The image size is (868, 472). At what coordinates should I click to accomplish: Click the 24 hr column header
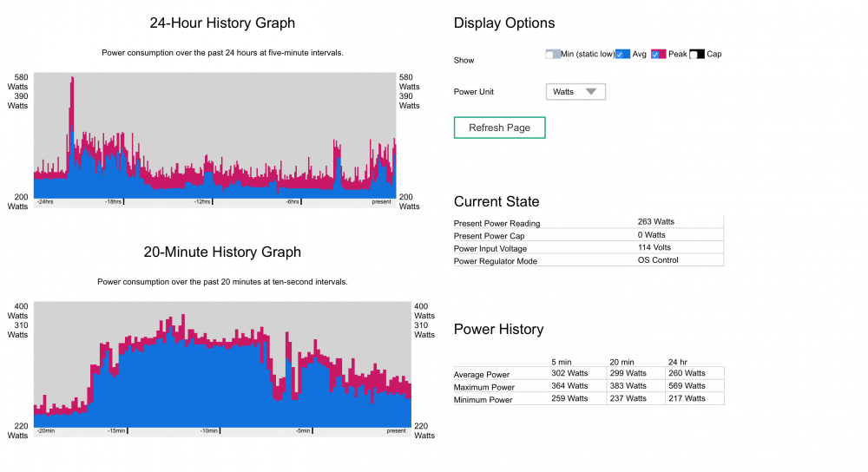(678, 363)
